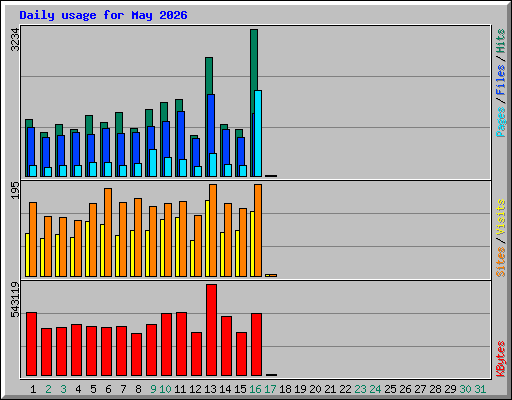Image resolution: width=512 pixels, height=400 pixels.
Task: Click the KBytes legend label
Action: [501, 359]
